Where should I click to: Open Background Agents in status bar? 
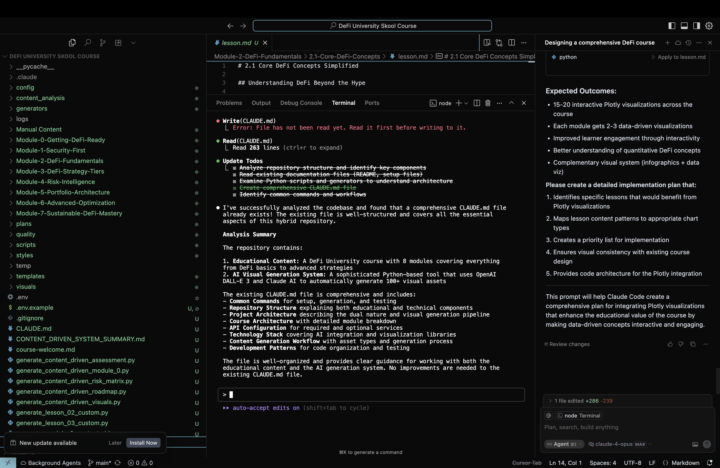tap(51, 462)
